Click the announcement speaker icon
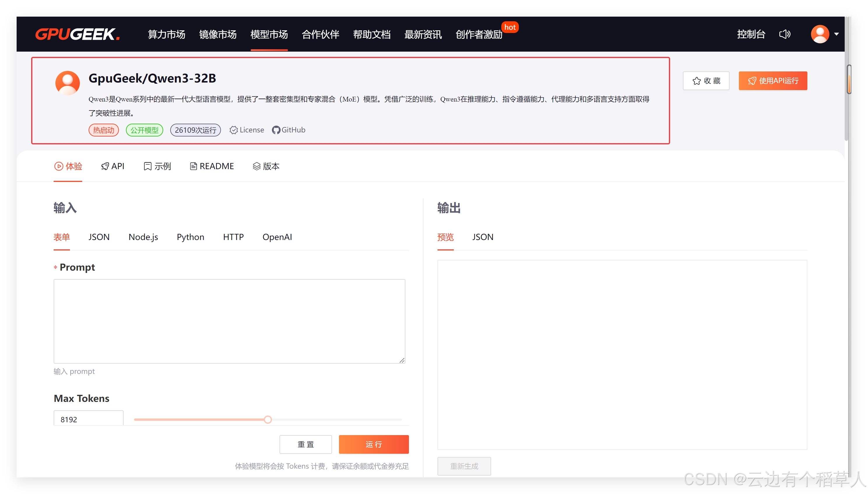 tap(785, 34)
